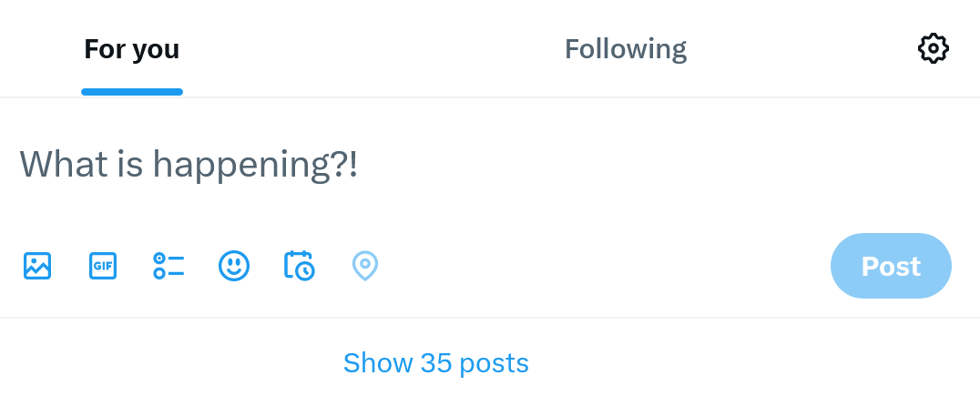Viewport: 980px width, 406px height.
Task: Show 35 new posts
Action: pos(435,363)
